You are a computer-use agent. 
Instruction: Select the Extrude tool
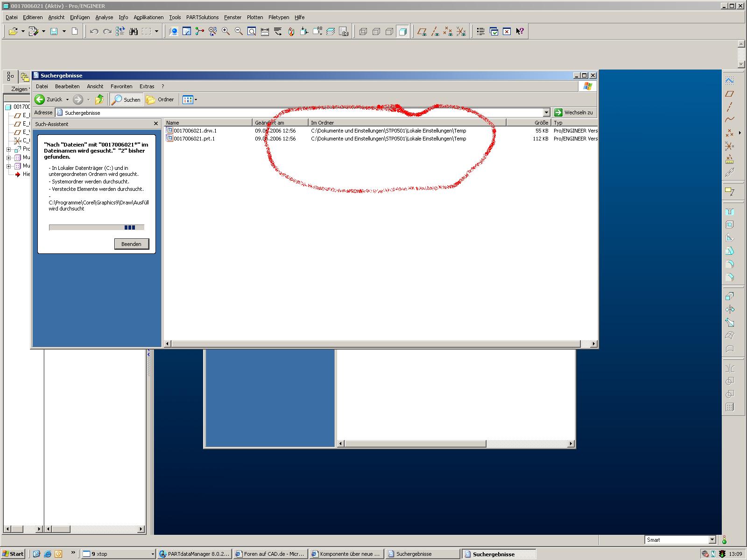click(x=730, y=296)
